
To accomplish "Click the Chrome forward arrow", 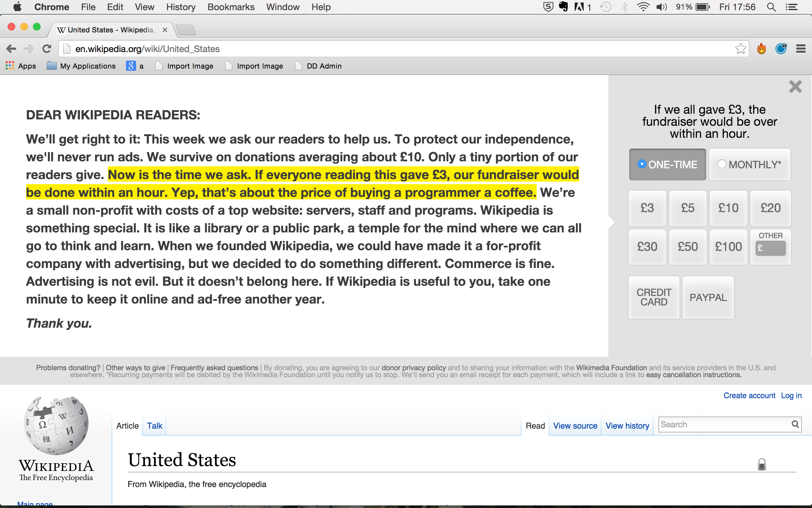I will point(29,49).
